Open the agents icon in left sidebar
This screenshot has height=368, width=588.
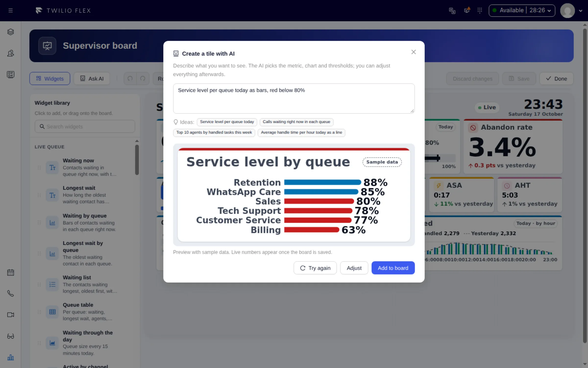click(x=11, y=53)
